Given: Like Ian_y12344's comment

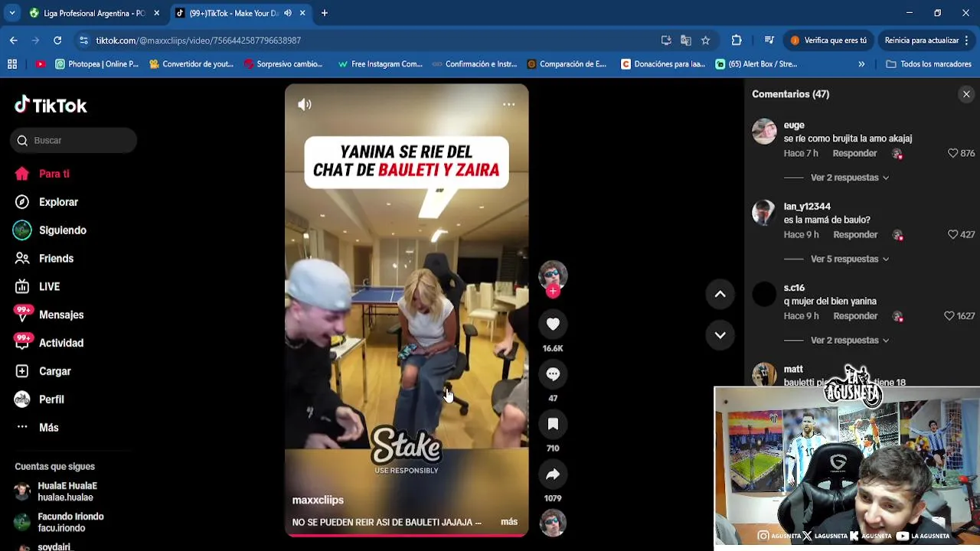Looking at the screenshot, I should click(x=953, y=234).
